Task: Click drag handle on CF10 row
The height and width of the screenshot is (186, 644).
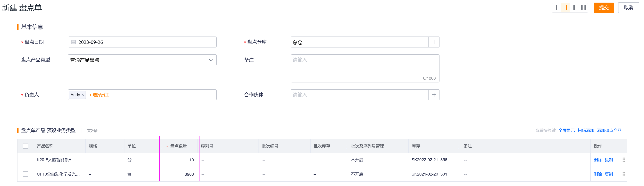Action: (x=624, y=174)
